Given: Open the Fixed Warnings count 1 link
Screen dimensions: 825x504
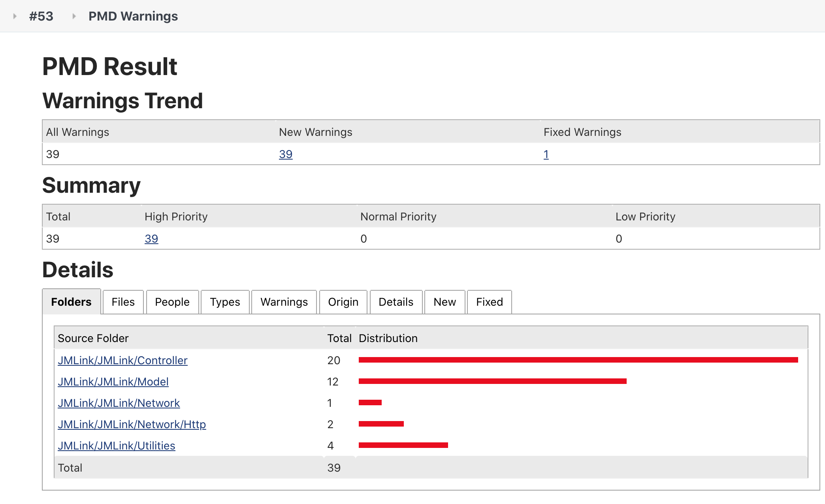Looking at the screenshot, I should [546, 154].
